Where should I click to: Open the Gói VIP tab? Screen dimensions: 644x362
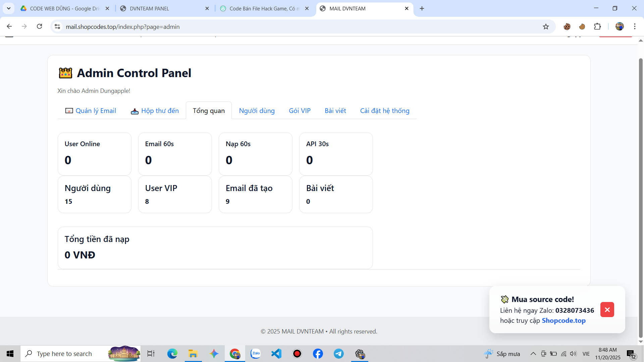tap(300, 111)
